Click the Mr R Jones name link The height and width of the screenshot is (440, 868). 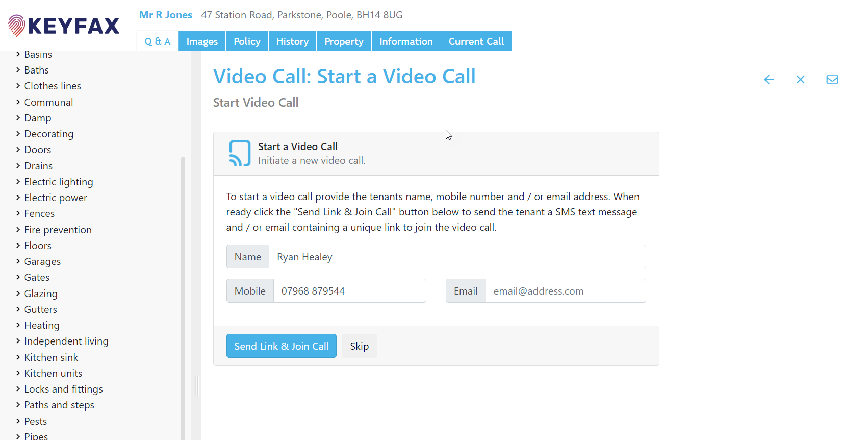pyautogui.click(x=166, y=15)
